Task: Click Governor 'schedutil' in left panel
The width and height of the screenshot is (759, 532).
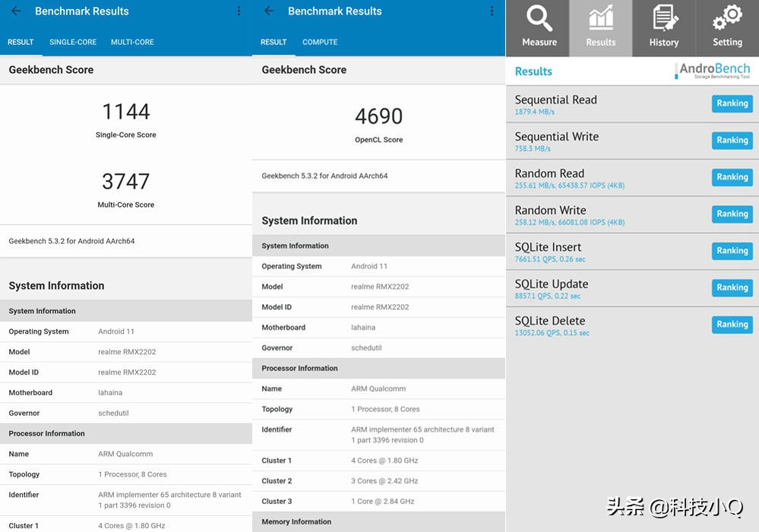Action: tap(113, 413)
